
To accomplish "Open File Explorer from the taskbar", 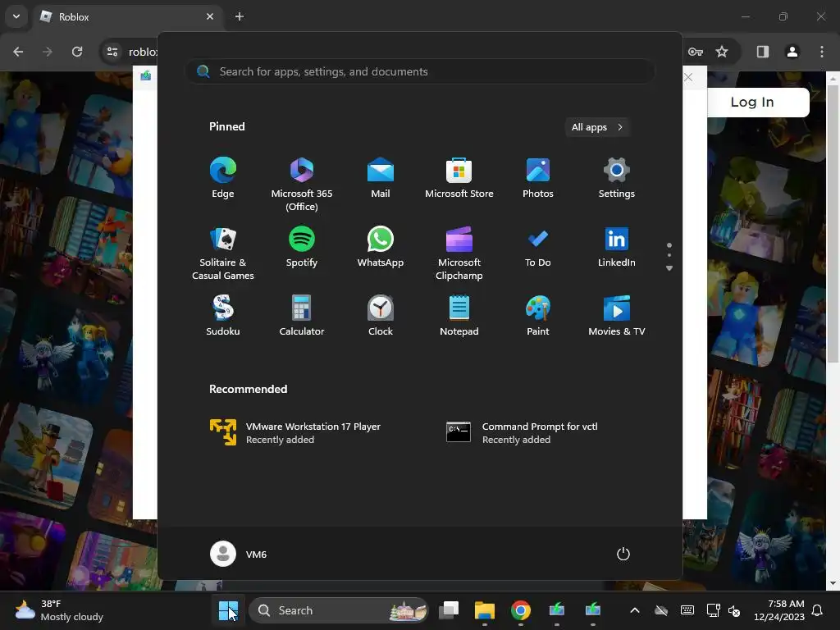I will (x=485, y=610).
